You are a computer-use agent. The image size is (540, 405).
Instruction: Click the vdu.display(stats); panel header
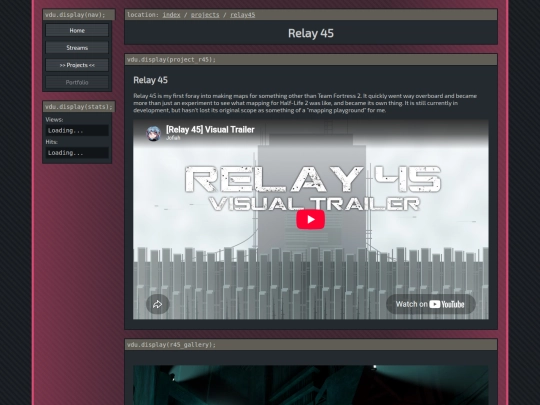coord(79,107)
